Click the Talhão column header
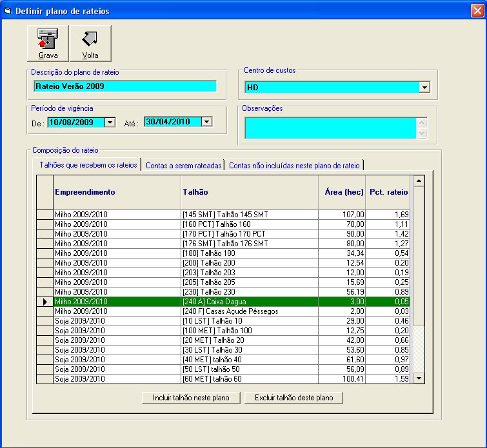This screenshot has width=487, height=448. click(x=250, y=192)
